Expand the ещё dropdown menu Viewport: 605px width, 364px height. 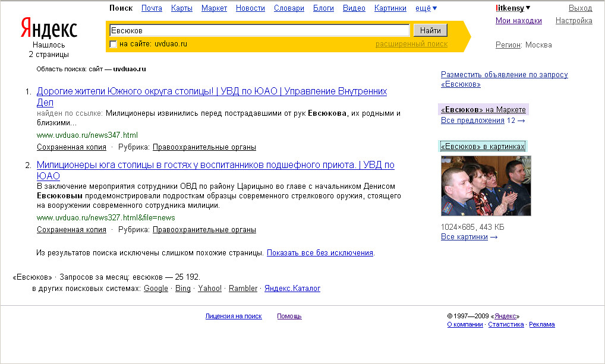426,8
